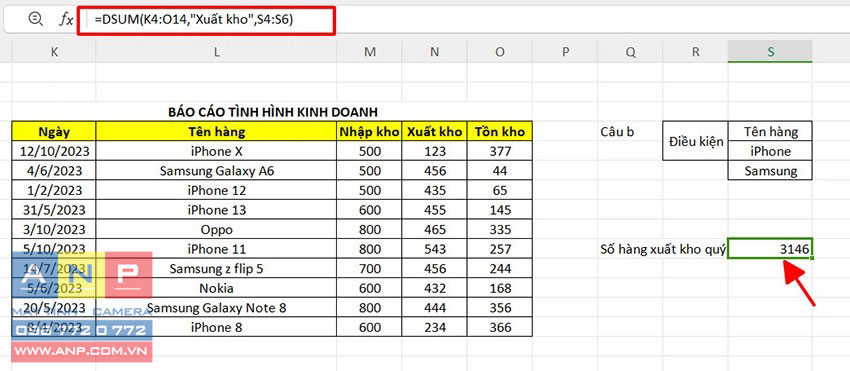This screenshot has width=850, height=371.
Task: Select column P header
Action: tap(565, 52)
